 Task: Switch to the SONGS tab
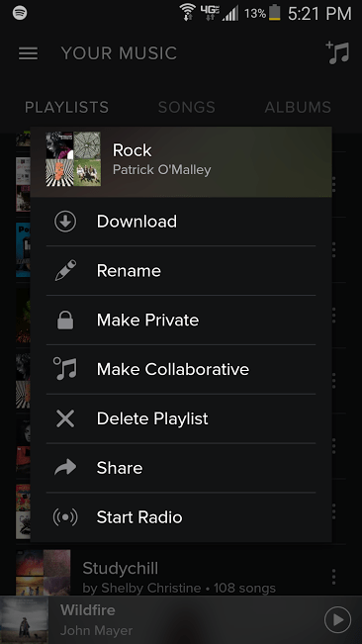[187, 107]
